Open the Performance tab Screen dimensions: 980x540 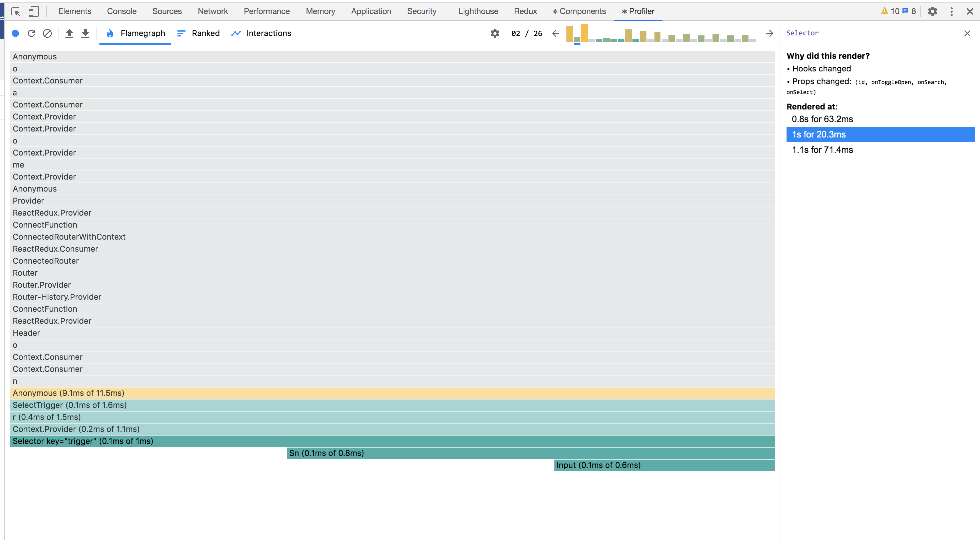pyautogui.click(x=267, y=11)
